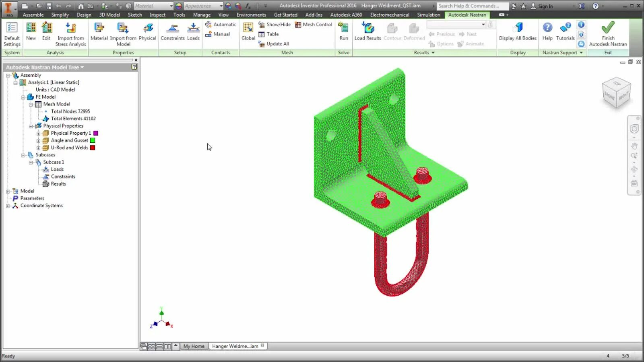
Task: Click Update All mesh
Action: [x=274, y=44]
